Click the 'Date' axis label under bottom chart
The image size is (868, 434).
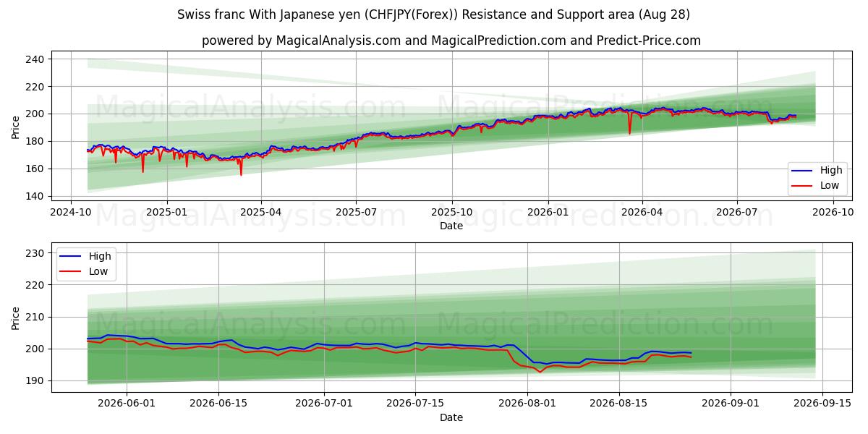click(x=451, y=418)
